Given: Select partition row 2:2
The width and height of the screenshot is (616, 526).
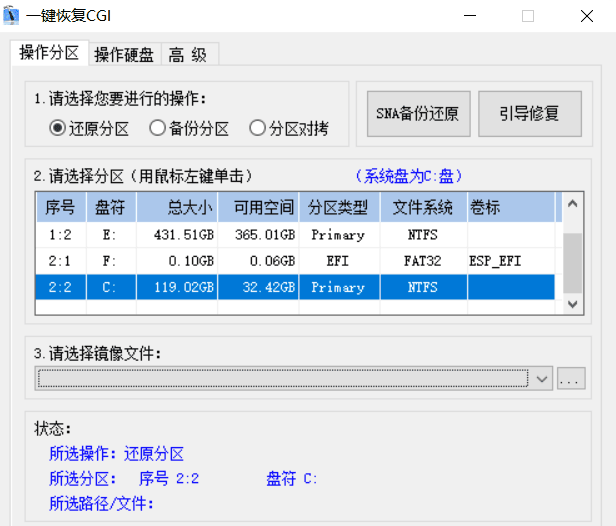Looking at the screenshot, I should coord(295,287).
